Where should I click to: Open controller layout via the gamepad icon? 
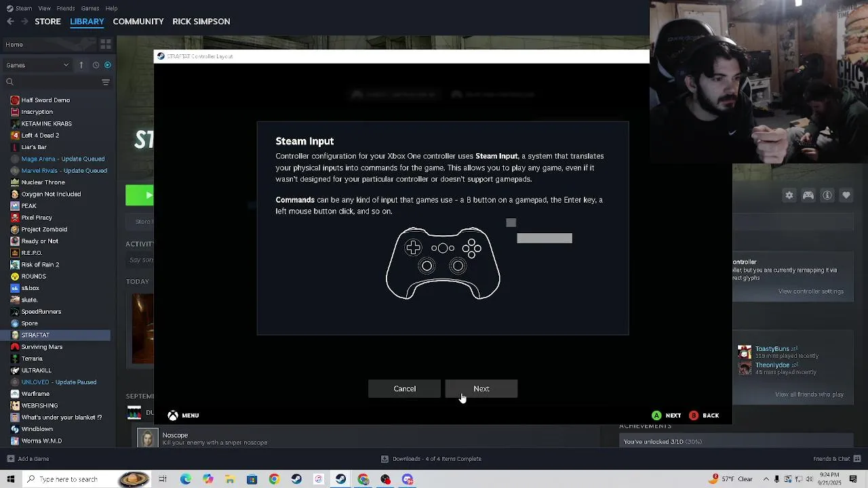[808, 195]
